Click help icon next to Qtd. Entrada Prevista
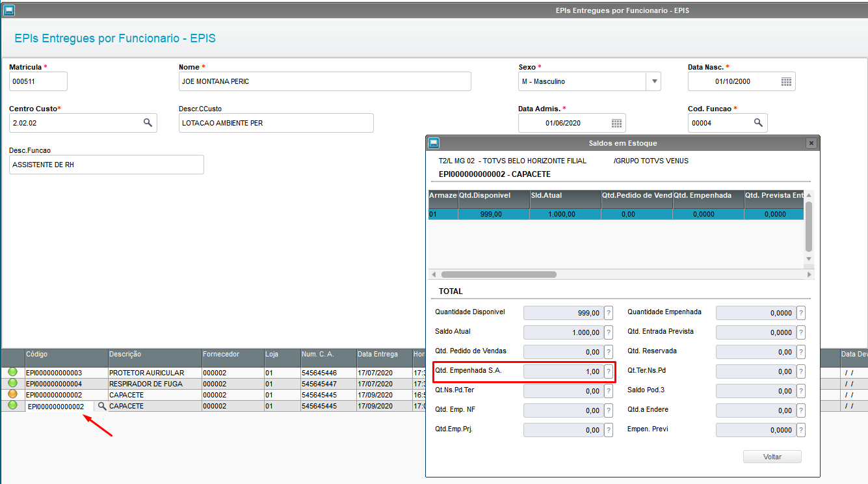 pyautogui.click(x=801, y=332)
